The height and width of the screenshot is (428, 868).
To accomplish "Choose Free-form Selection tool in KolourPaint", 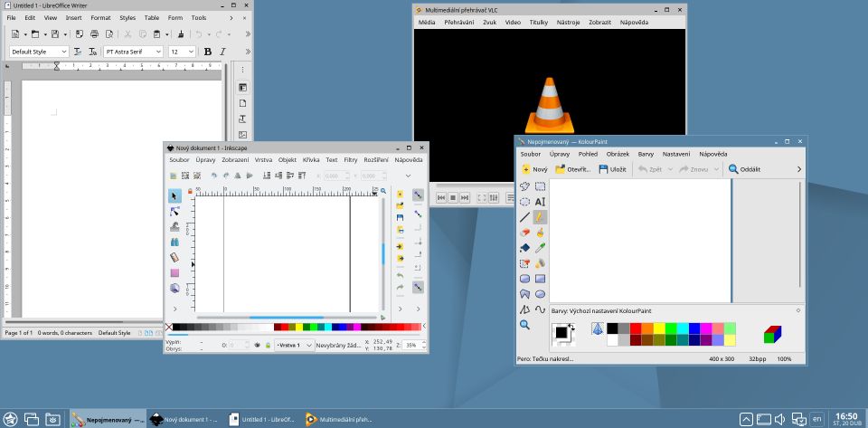I will 524,186.
